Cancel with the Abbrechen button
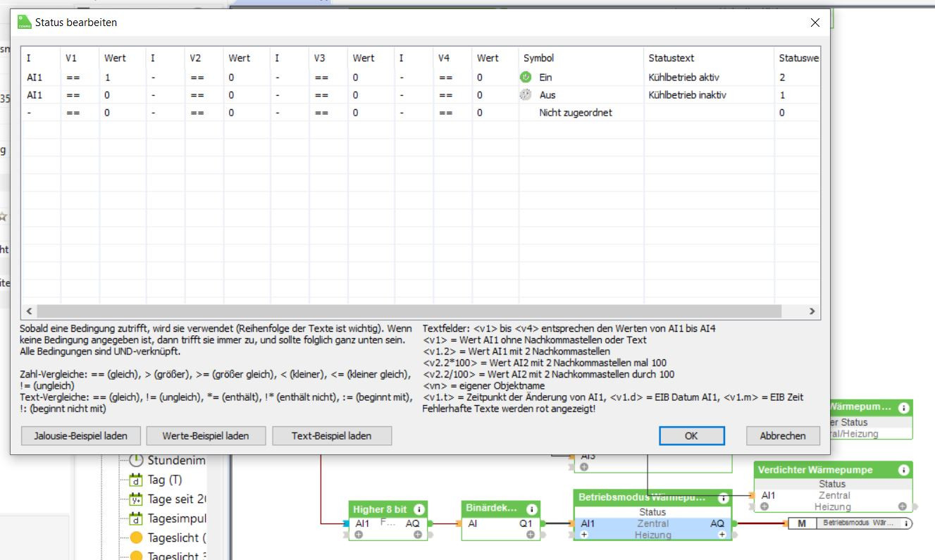935x560 pixels. (783, 436)
